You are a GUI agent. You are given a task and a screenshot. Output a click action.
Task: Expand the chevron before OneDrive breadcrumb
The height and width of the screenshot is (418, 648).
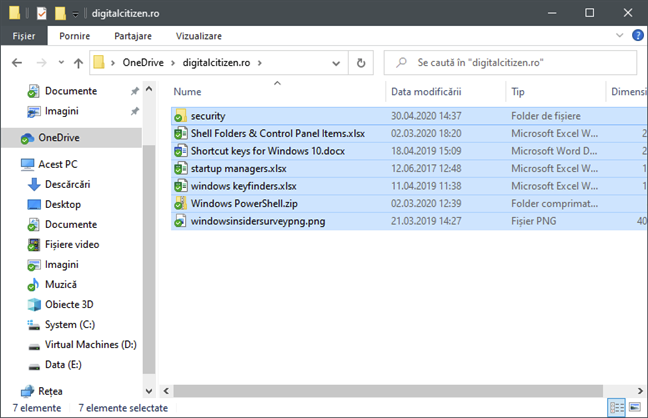pyautogui.click(x=112, y=63)
